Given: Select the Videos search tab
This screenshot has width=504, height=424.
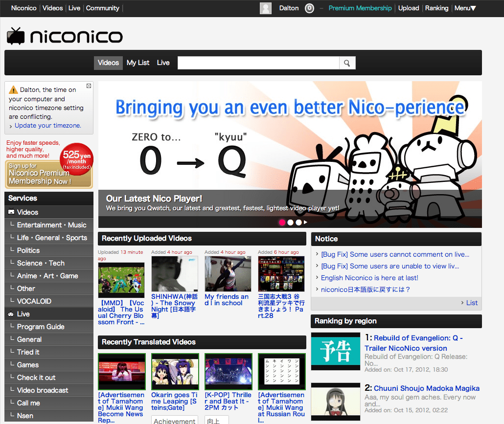Looking at the screenshot, I should click(108, 63).
